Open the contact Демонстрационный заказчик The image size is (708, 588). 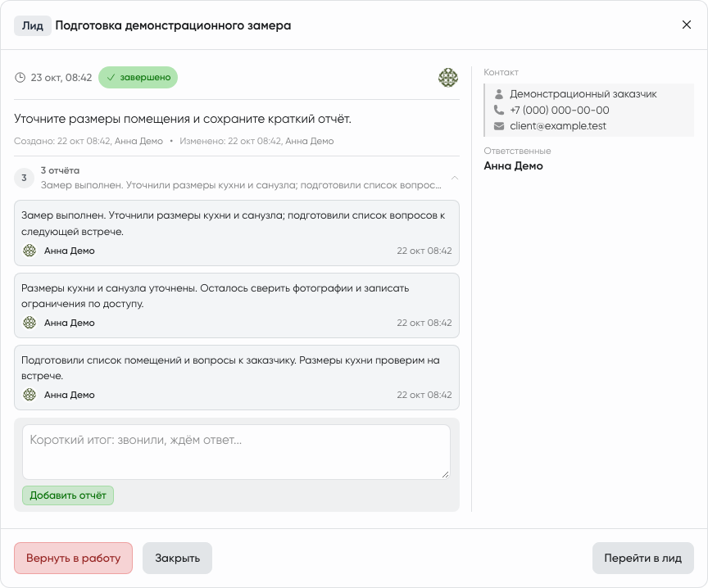[583, 94]
